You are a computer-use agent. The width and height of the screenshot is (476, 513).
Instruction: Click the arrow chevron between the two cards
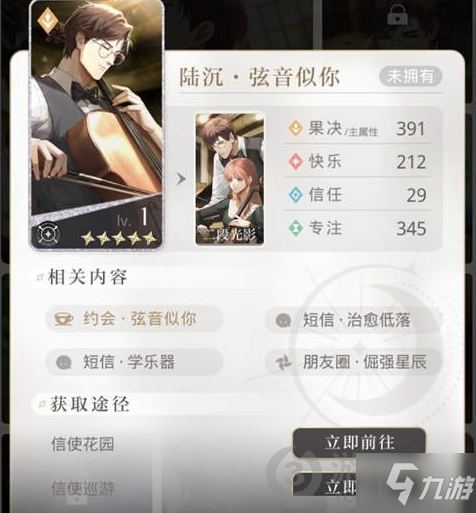click(181, 179)
